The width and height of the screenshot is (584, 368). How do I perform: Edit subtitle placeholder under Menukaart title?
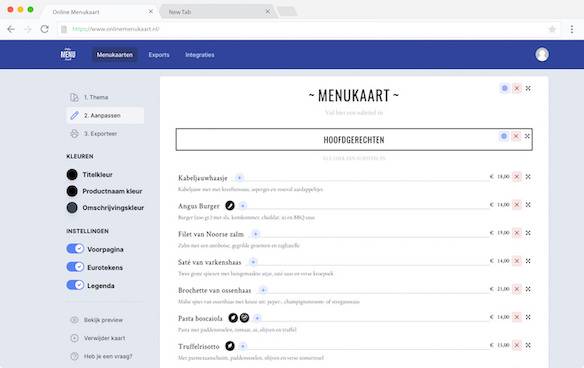click(354, 112)
